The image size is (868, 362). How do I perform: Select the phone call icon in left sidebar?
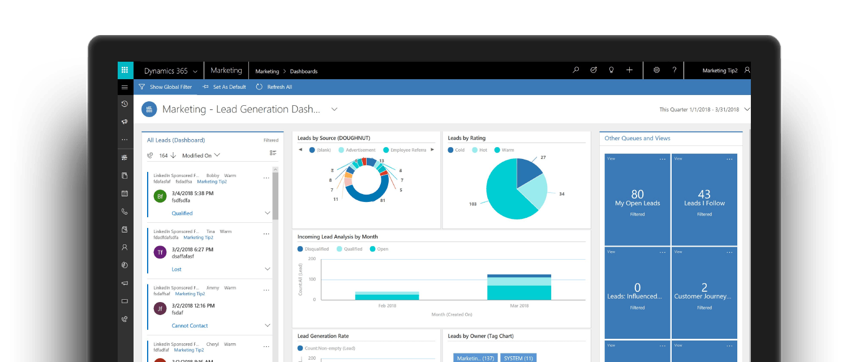(124, 211)
